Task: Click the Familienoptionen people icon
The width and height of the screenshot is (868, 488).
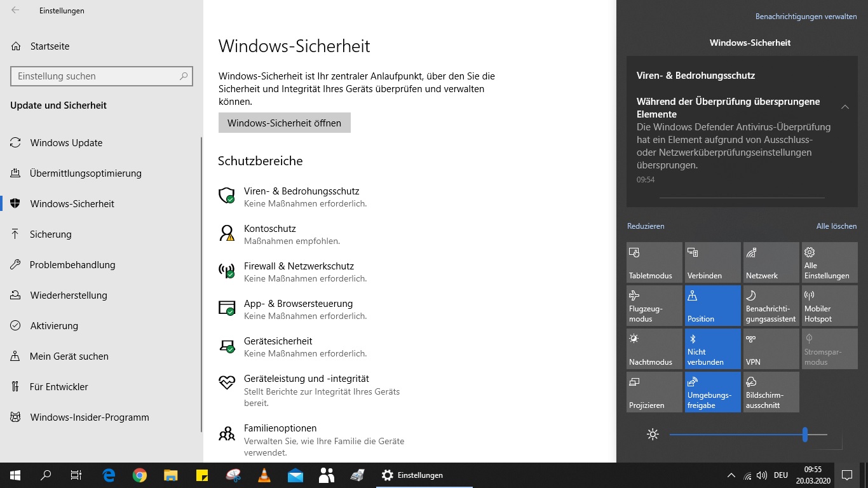Action: 227,433
